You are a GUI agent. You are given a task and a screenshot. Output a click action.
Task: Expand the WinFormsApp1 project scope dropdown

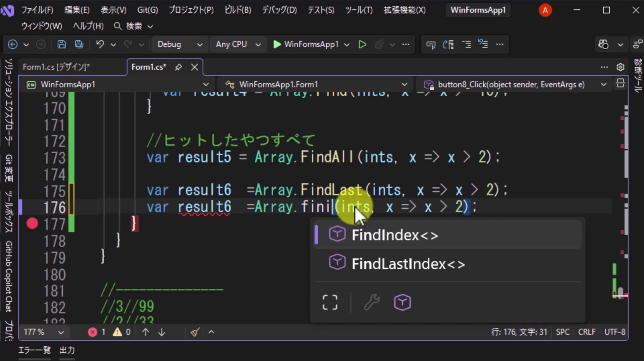(x=117, y=84)
